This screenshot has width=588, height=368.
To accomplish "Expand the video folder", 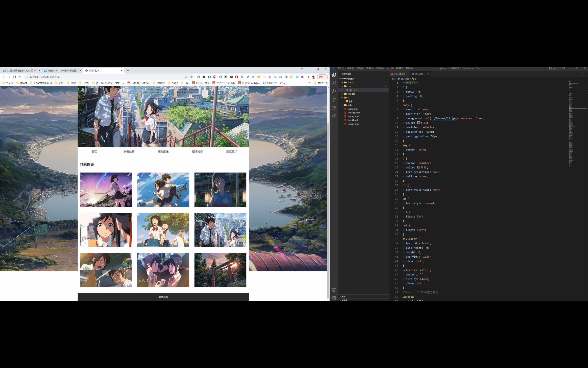I will pos(363,105).
